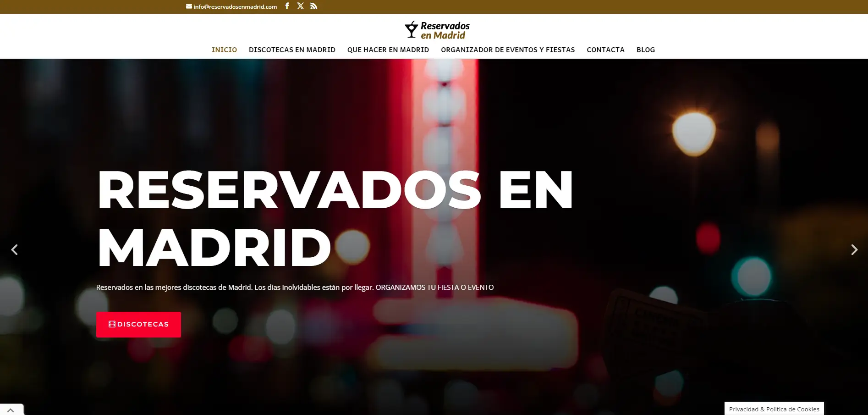Click the hero subtitle about mejores discotecas
868x415 pixels.
click(x=295, y=288)
